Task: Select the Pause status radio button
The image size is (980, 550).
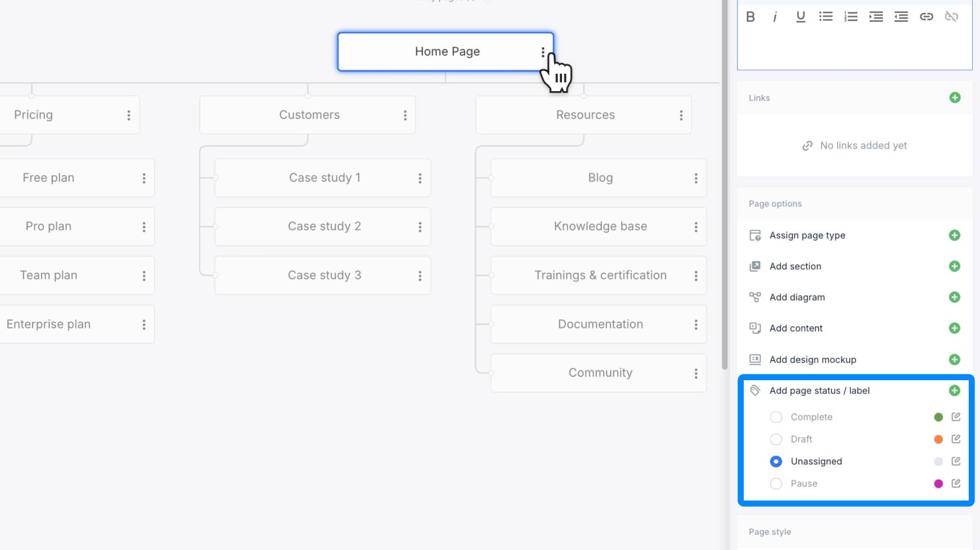Action: pos(776,484)
